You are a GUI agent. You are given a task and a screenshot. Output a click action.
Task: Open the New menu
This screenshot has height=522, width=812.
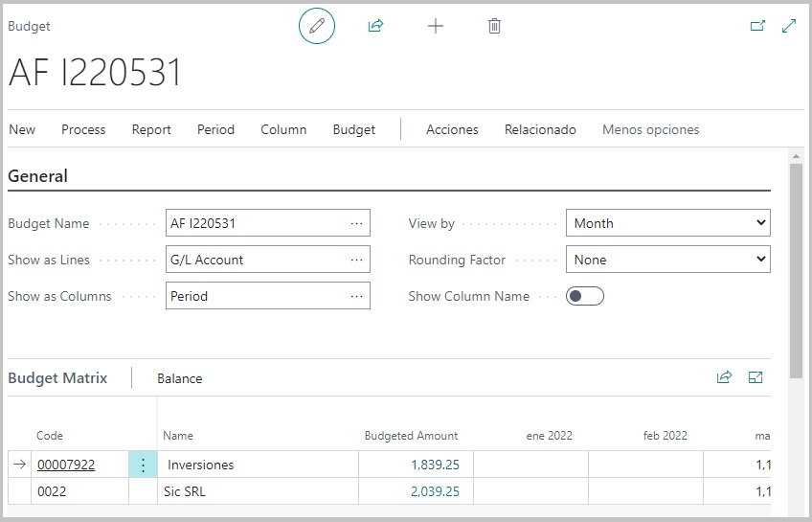pos(22,129)
